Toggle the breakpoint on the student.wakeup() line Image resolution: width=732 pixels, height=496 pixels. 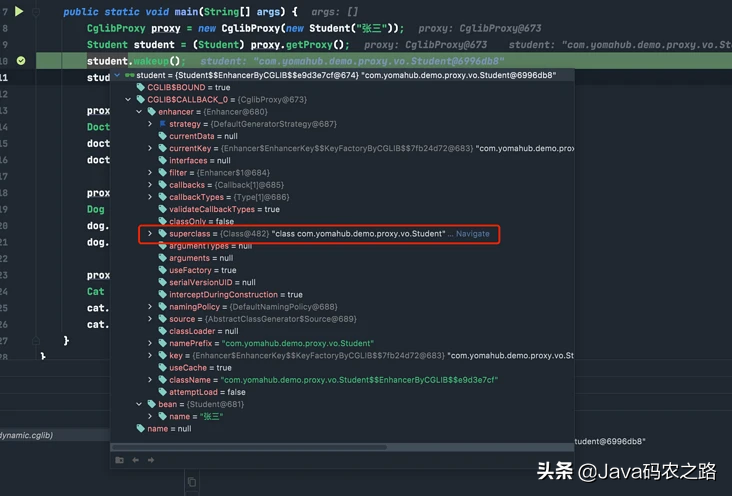(21, 61)
